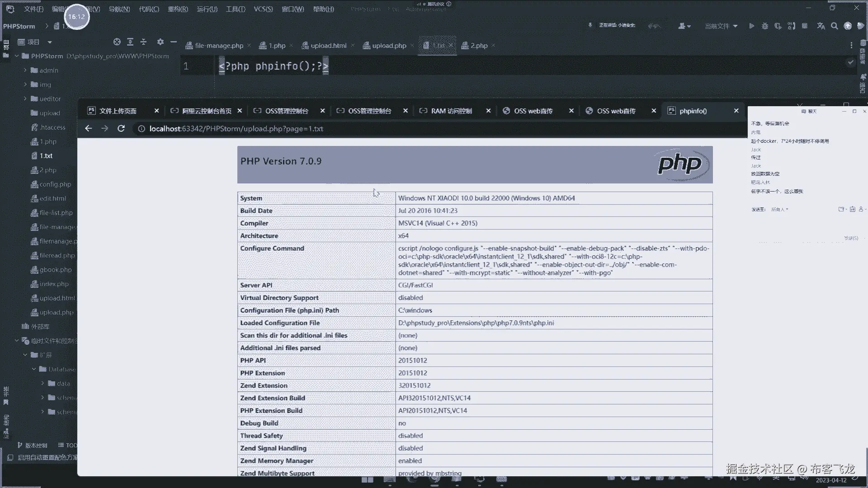Open config.php in the project tree
Viewport: 868px width, 488px height.
(55, 184)
